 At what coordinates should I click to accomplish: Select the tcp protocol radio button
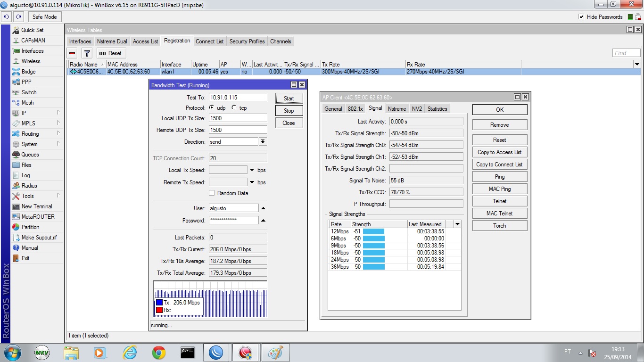(x=234, y=108)
